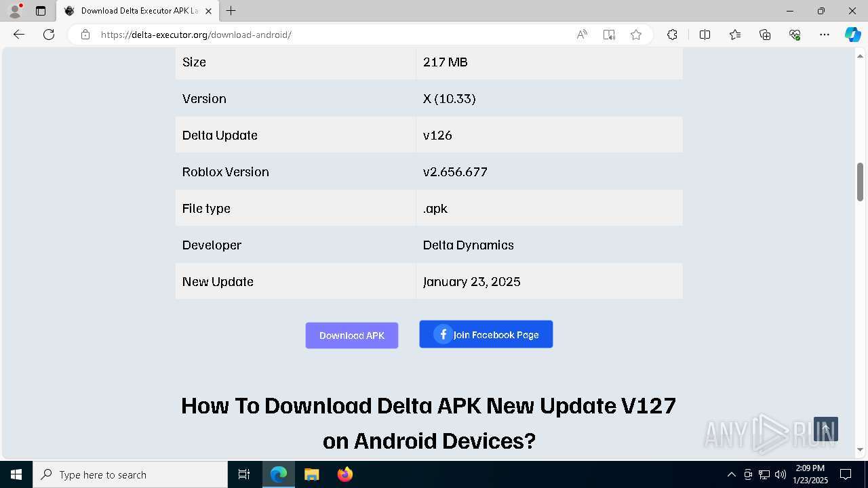Click the scroll-to-top arrow button
This screenshot has width=868, height=488.
point(826,429)
